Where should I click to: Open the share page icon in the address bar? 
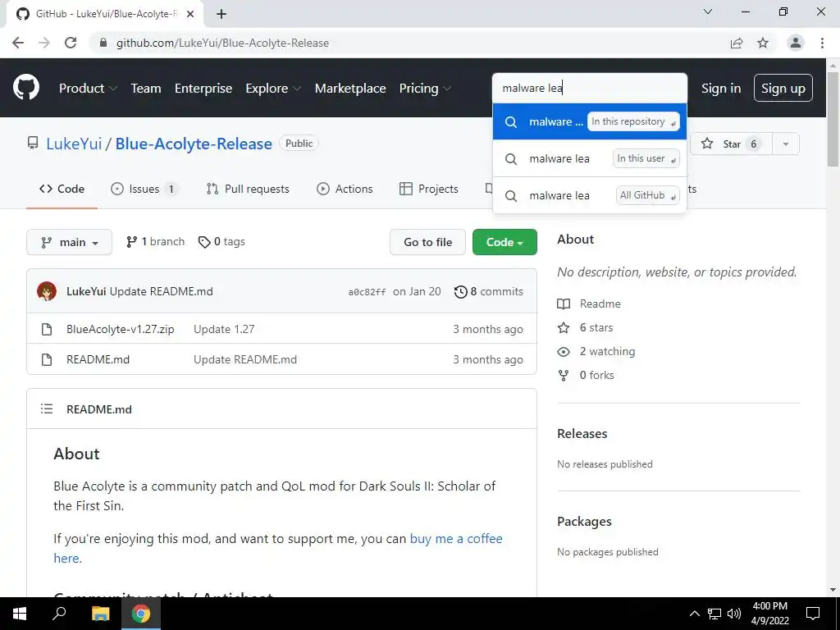coord(737,43)
